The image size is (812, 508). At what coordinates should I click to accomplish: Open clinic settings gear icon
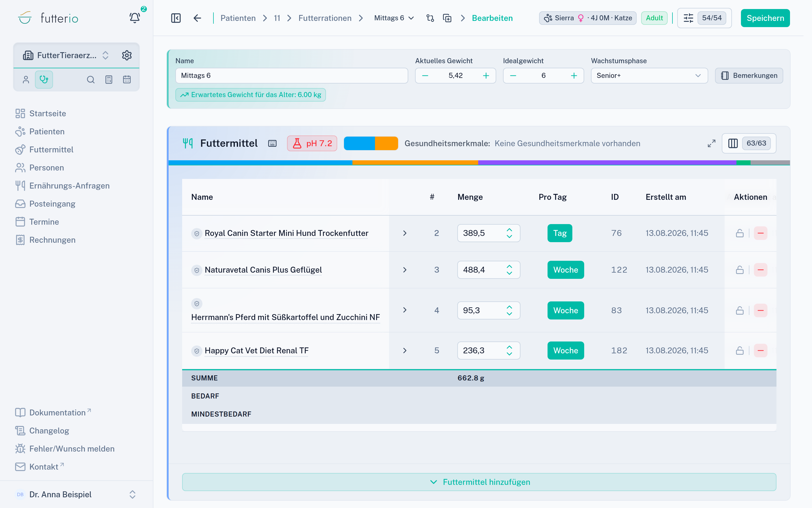point(127,55)
